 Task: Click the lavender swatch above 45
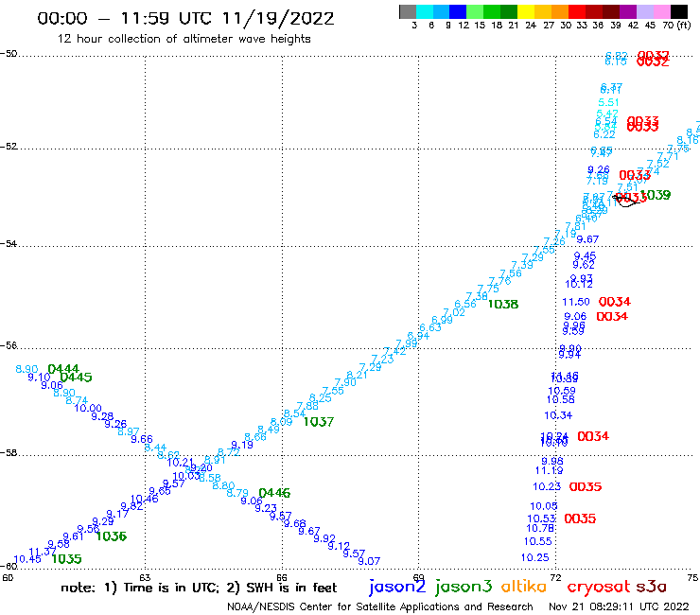point(644,11)
